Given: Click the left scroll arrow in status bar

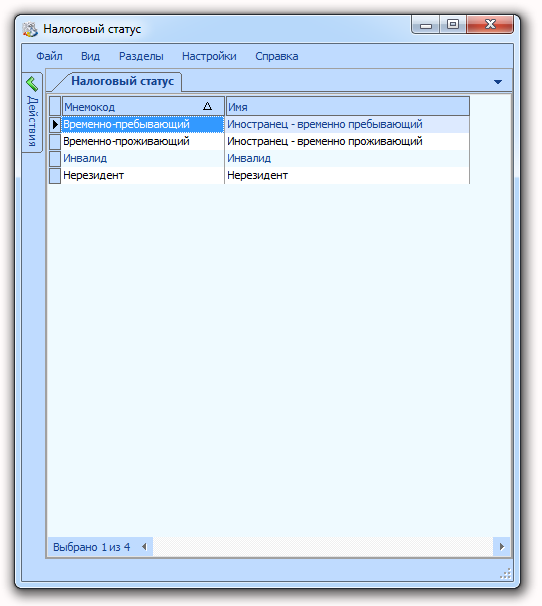Looking at the screenshot, I should (144, 546).
